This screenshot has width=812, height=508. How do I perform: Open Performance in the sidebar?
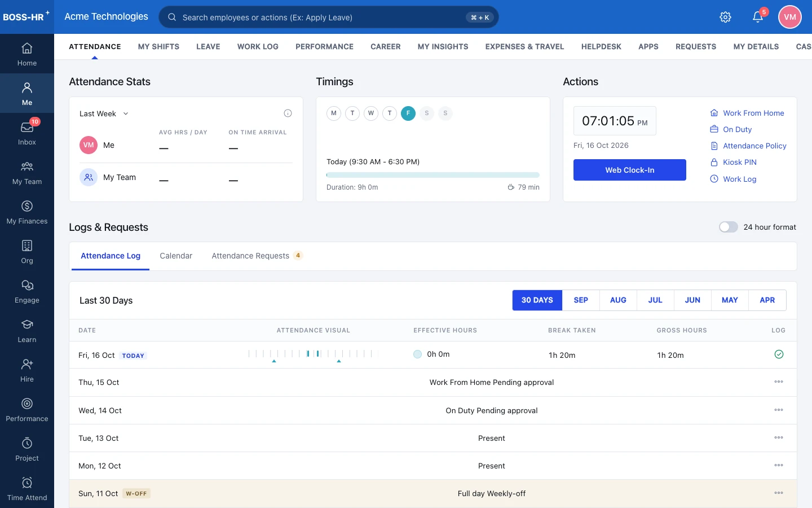tap(27, 410)
